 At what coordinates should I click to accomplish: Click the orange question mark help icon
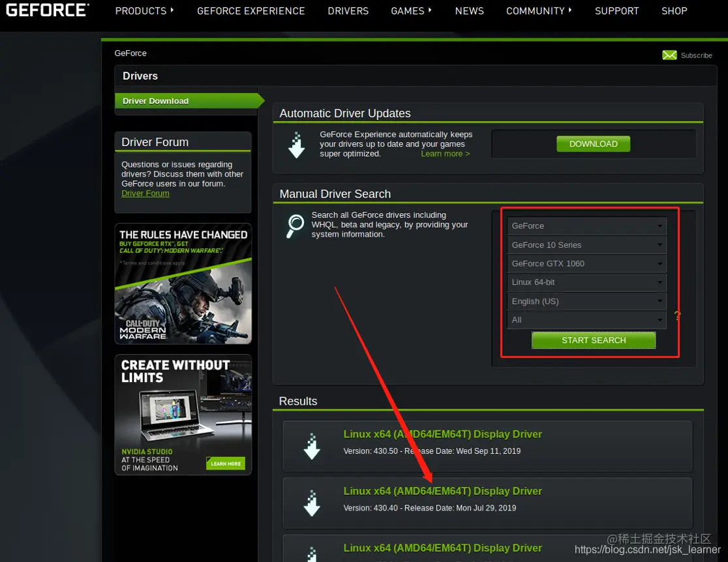(677, 316)
